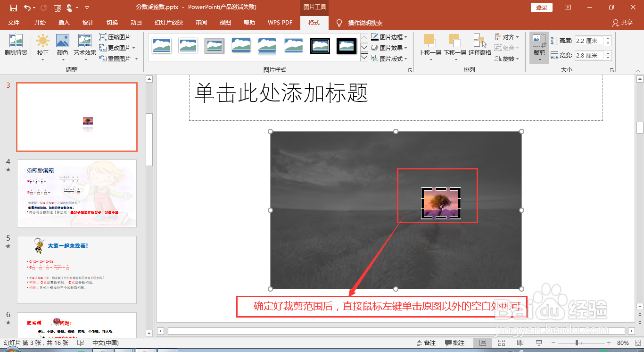Decrease 宽度 width with the down stepper

[608, 58]
